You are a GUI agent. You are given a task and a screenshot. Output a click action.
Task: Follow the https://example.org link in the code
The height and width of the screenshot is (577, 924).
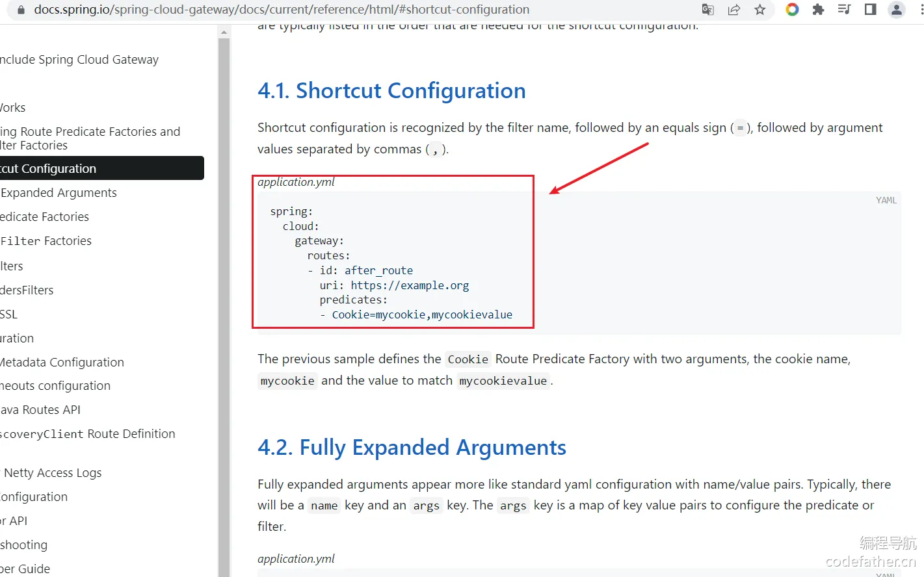(410, 286)
